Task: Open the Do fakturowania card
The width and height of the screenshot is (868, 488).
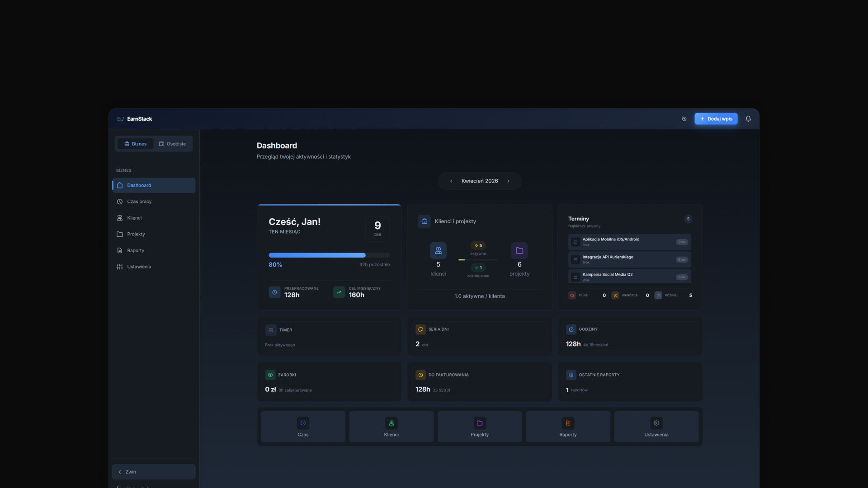Action: pos(480,381)
